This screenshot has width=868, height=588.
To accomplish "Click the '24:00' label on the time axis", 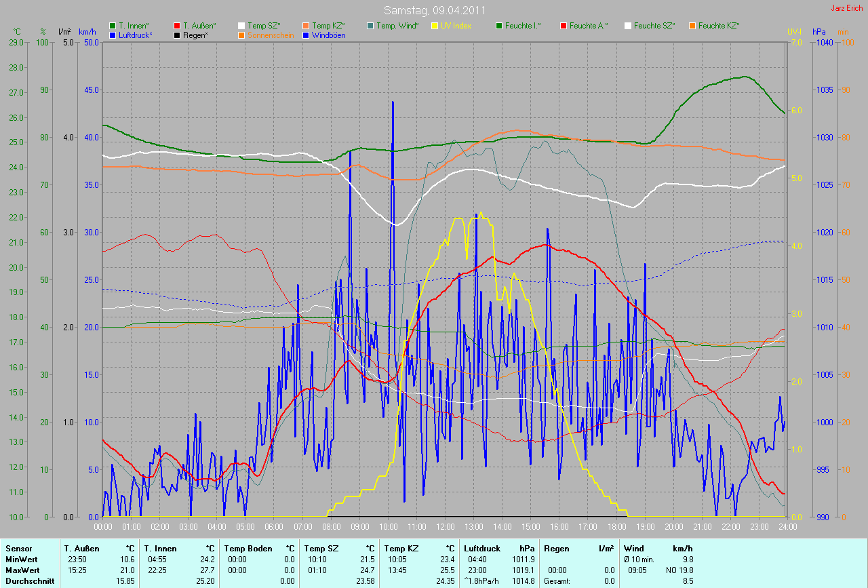I will pyautogui.click(x=787, y=526).
